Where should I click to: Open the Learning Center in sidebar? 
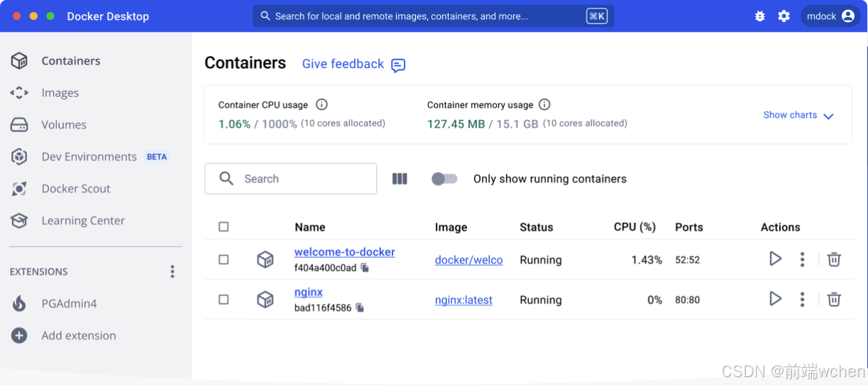click(83, 221)
